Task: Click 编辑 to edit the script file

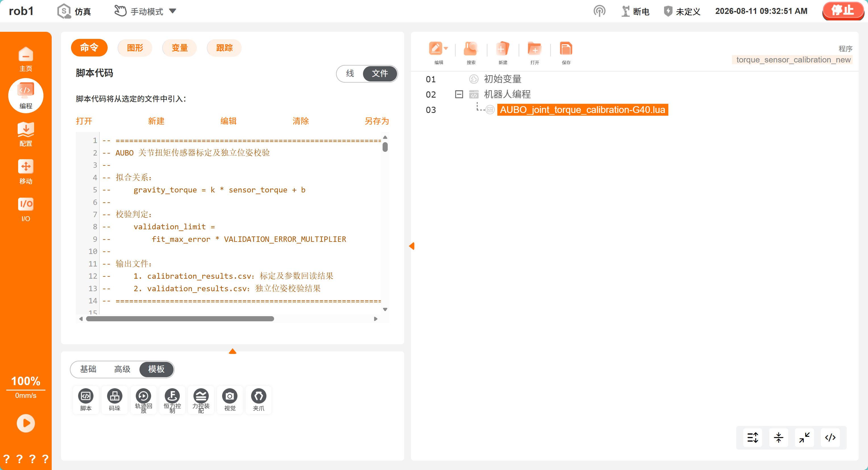Action: click(x=228, y=121)
